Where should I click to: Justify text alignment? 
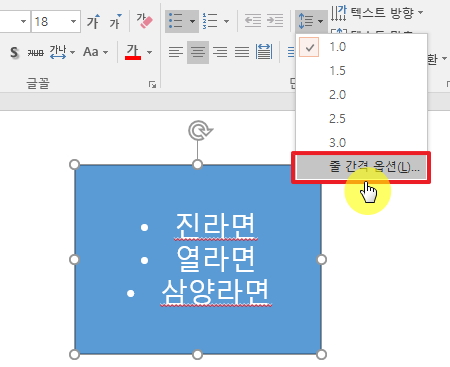[242, 52]
